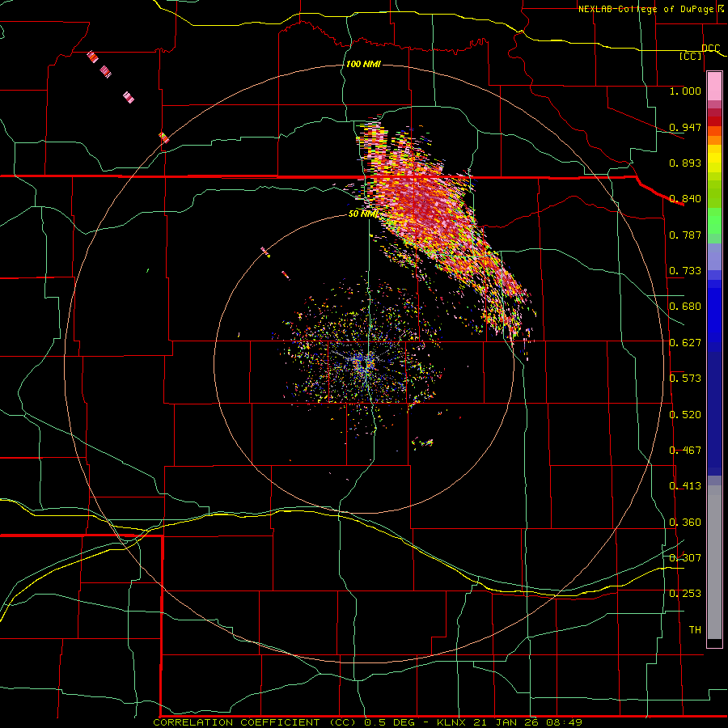Select the 0.893 legend value

[x=685, y=163]
